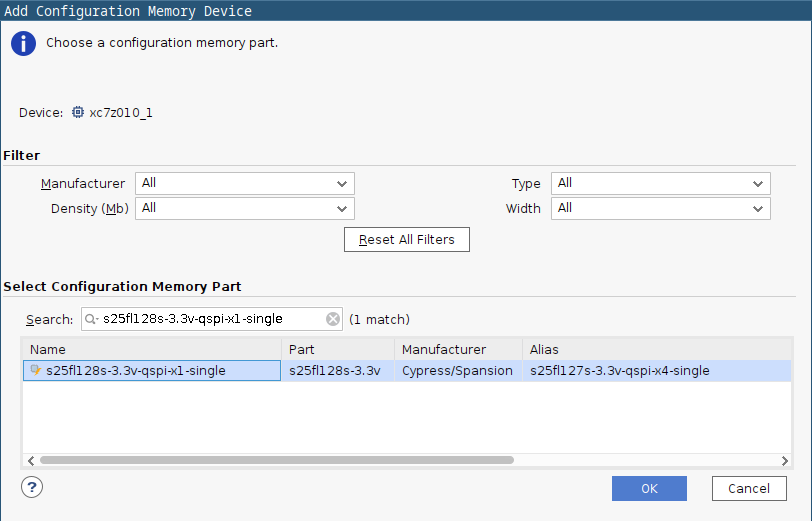Click inside the Search input field

coord(212,319)
